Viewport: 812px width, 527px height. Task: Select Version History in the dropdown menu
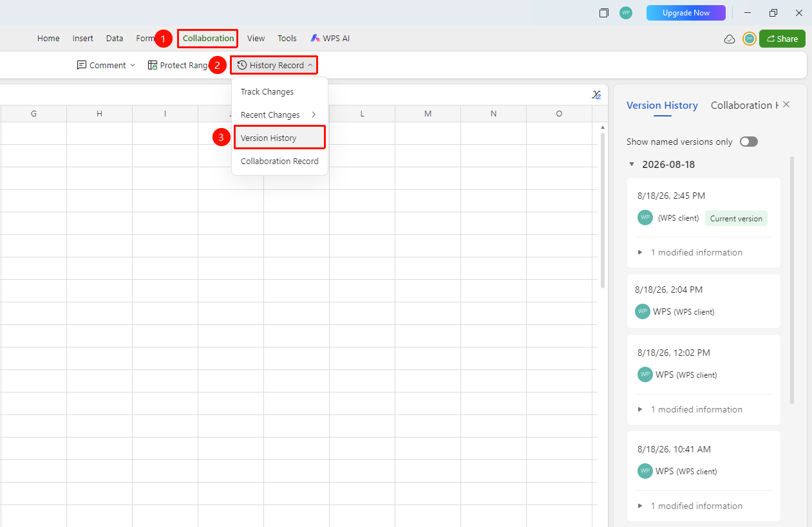[x=279, y=138]
